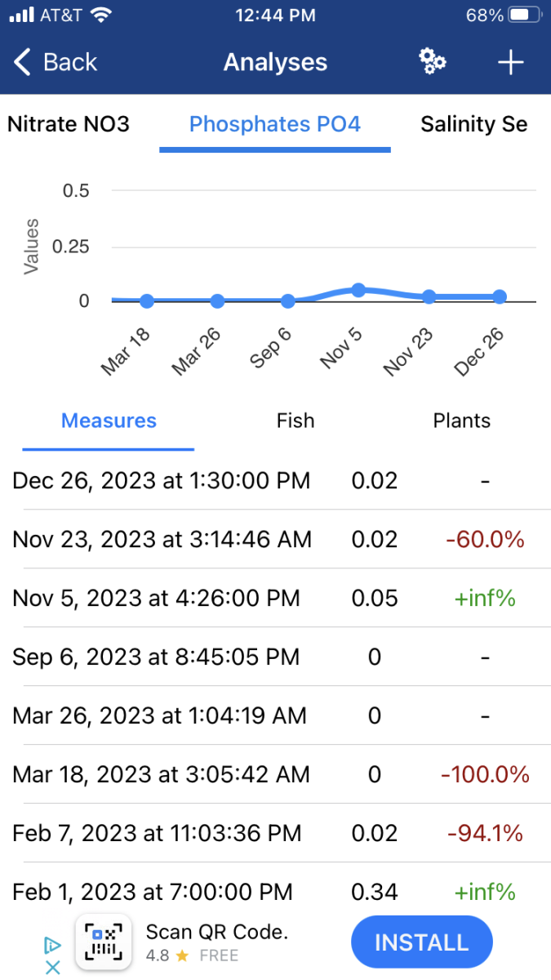Switch to Salinity tab
The width and height of the screenshot is (551, 980).
click(473, 124)
